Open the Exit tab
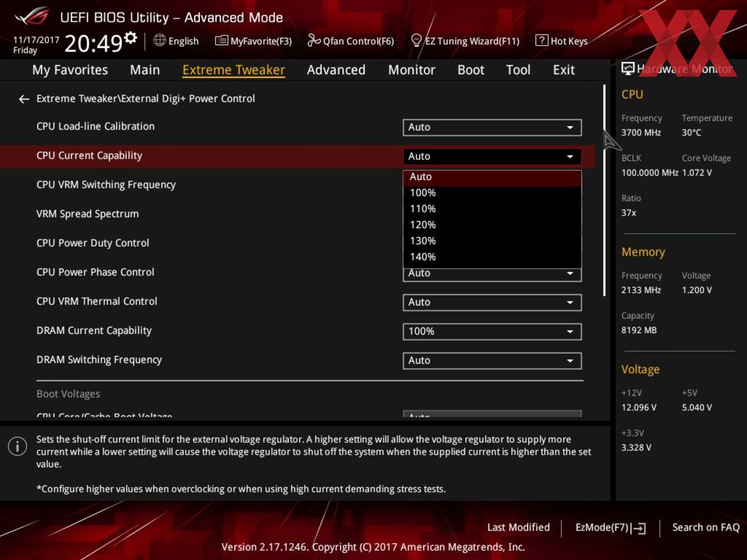This screenshot has width=747, height=560. 564,70
